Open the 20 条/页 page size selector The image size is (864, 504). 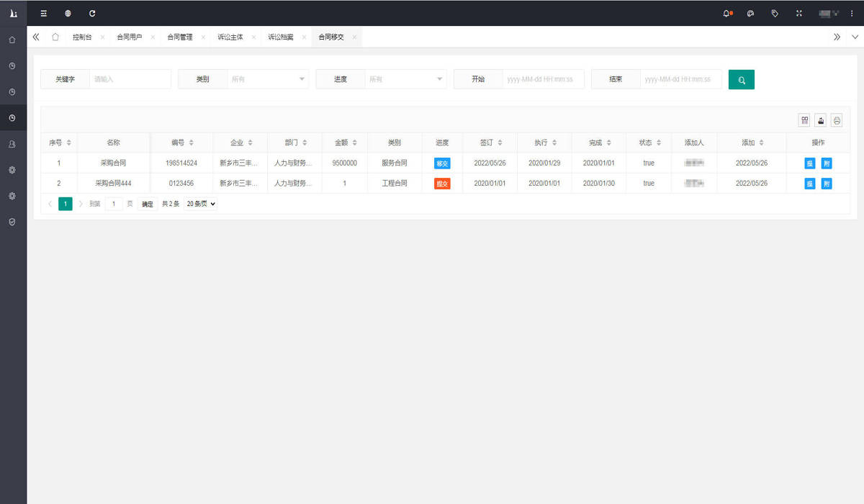point(200,204)
